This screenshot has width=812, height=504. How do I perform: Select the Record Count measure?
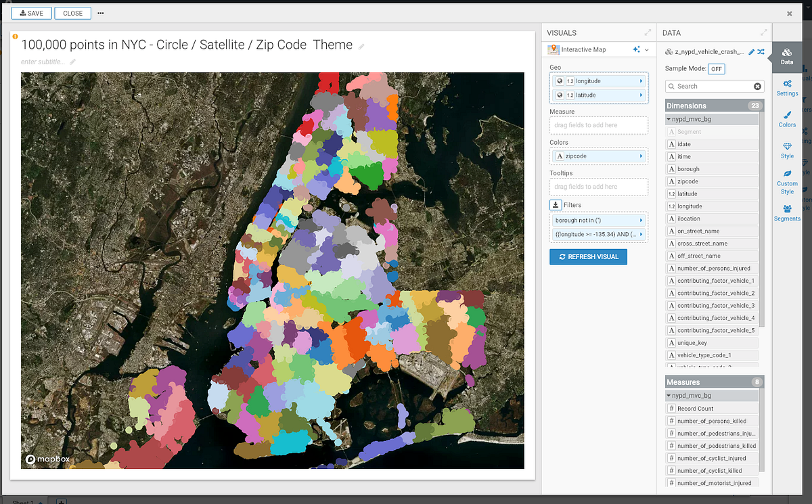click(x=712, y=409)
